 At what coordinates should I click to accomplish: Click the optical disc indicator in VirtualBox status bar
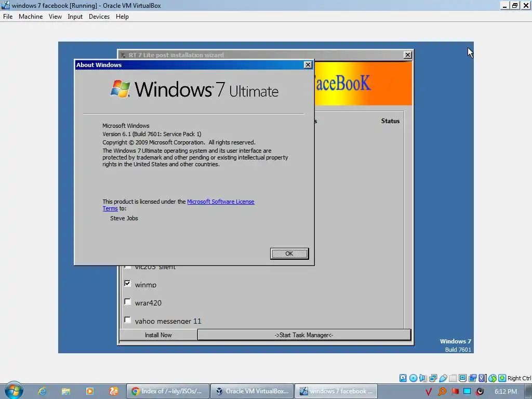point(413,378)
